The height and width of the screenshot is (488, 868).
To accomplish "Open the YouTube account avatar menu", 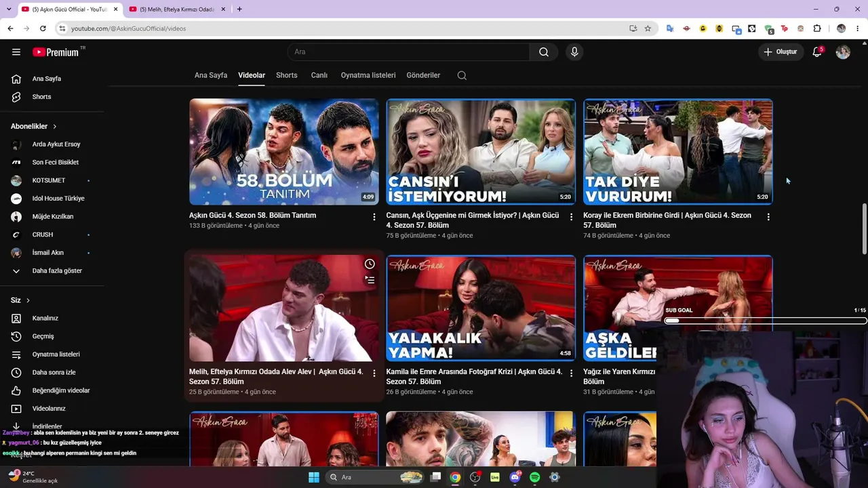I will coord(843,52).
